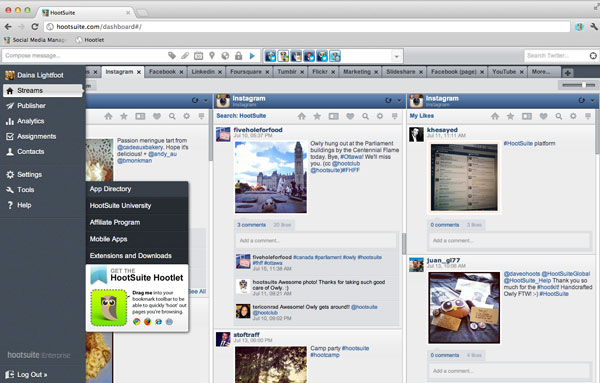Open the Parliament building photo thumbnail
Image resolution: width=600 pixels, height=383 pixels.
[x=271, y=177]
